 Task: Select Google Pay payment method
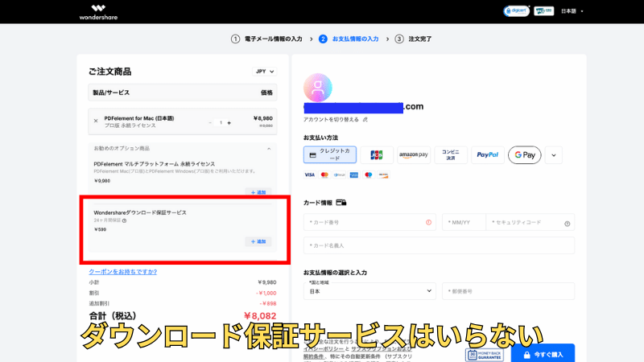525,154
